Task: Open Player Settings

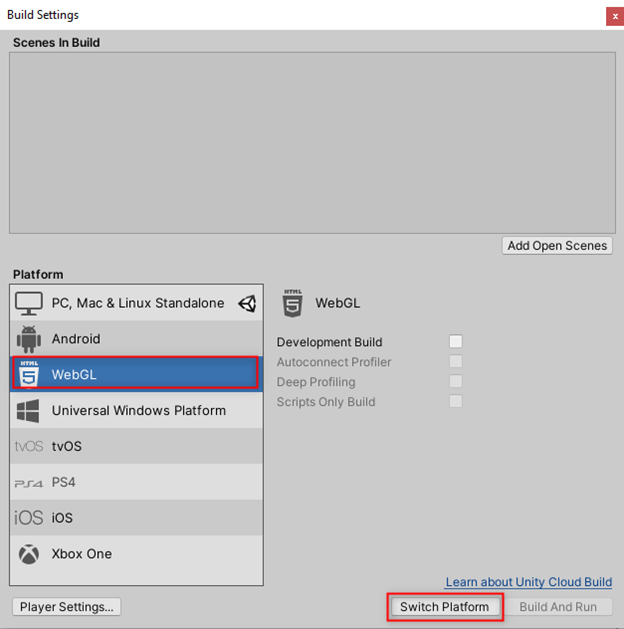Action: point(68,607)
